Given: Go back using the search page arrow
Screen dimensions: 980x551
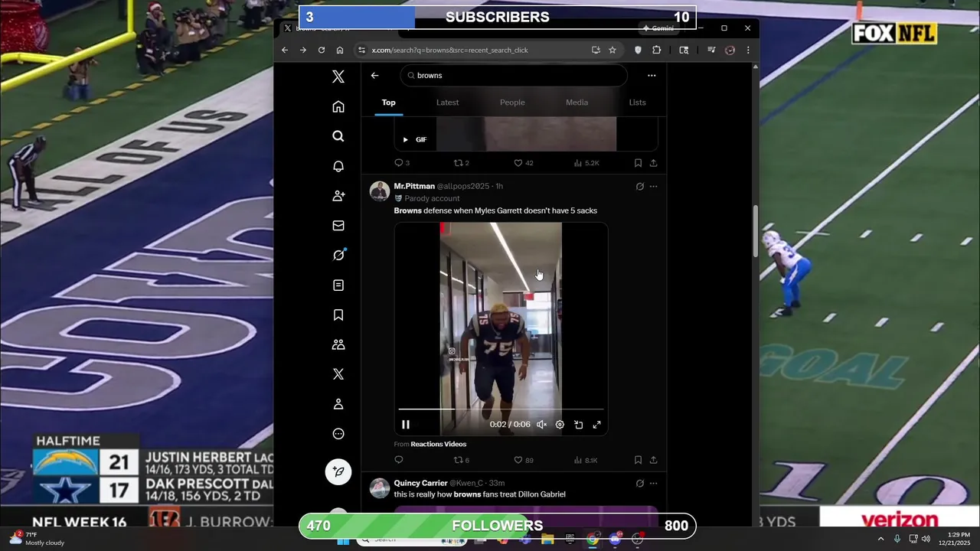Looking at the screenshot, I should pyautogui.click(x=374, y=76).
